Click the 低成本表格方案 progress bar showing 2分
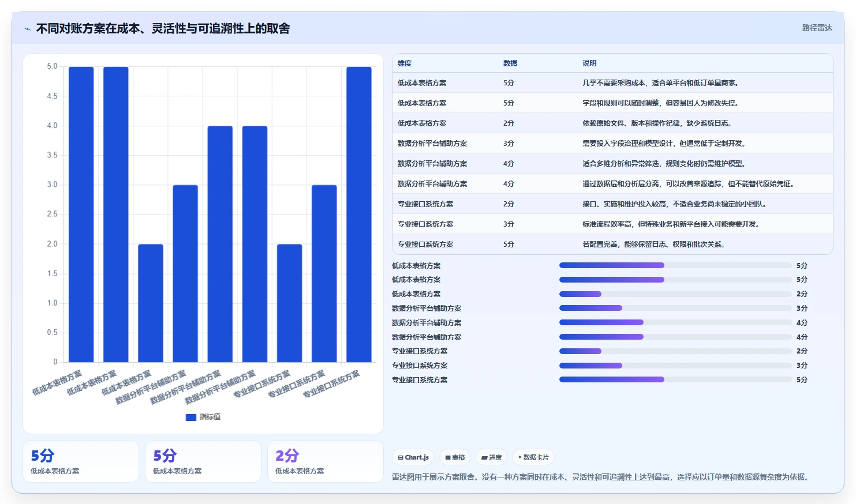856x504 pixels. pyautogui.click(x=675, y=294)
